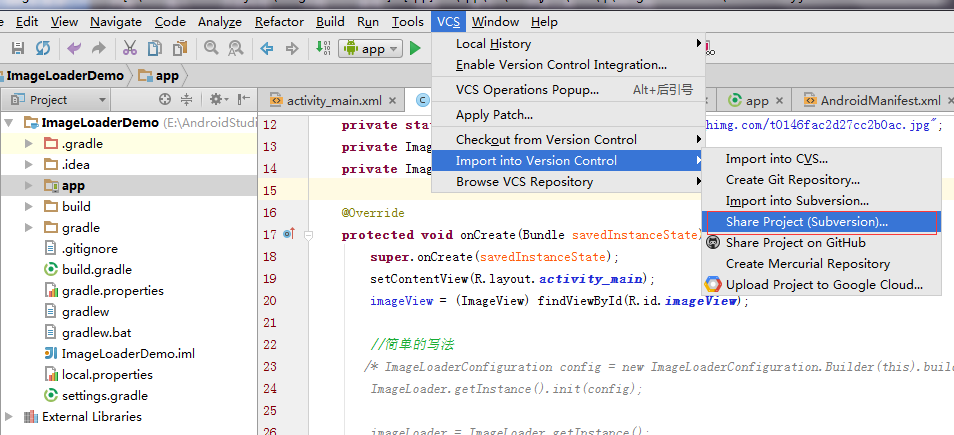Open the app run configuration dropdown
954x435 pixels.
tap(371, 49)
